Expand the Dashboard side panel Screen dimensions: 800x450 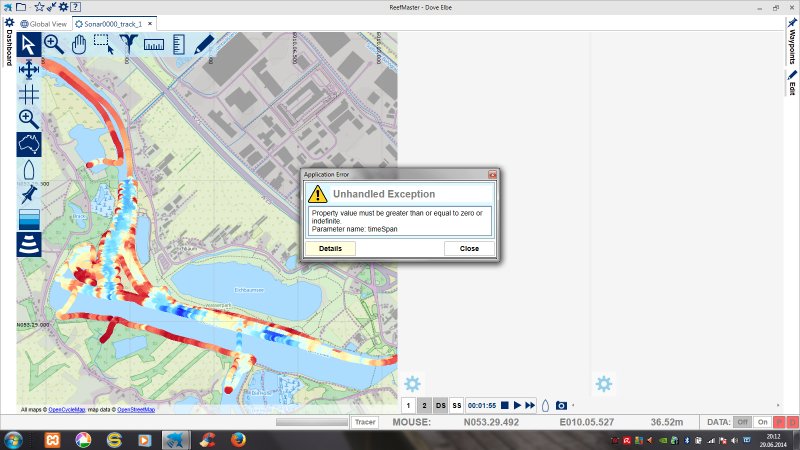[x=9, y=48]
